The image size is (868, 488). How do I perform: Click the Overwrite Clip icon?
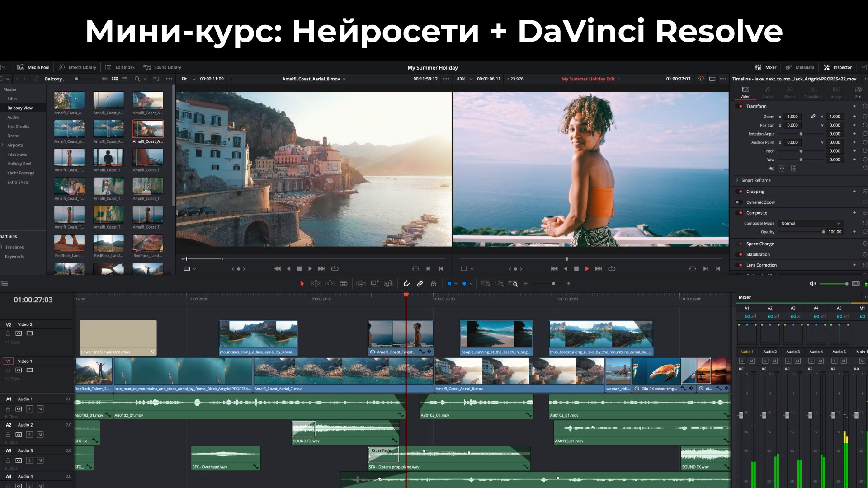point(375,284)
